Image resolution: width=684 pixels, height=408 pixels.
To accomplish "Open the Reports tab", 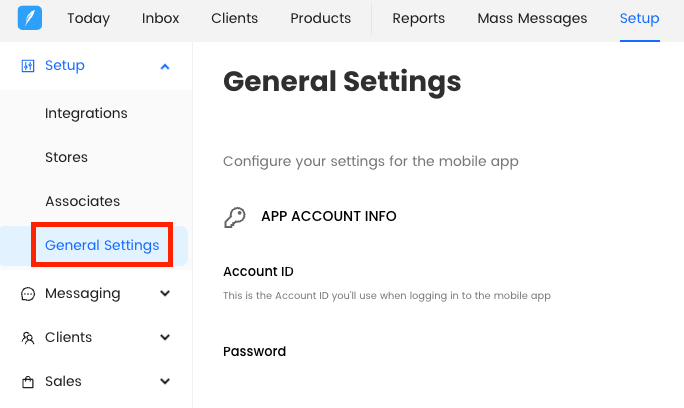I will tap(418, 19).
